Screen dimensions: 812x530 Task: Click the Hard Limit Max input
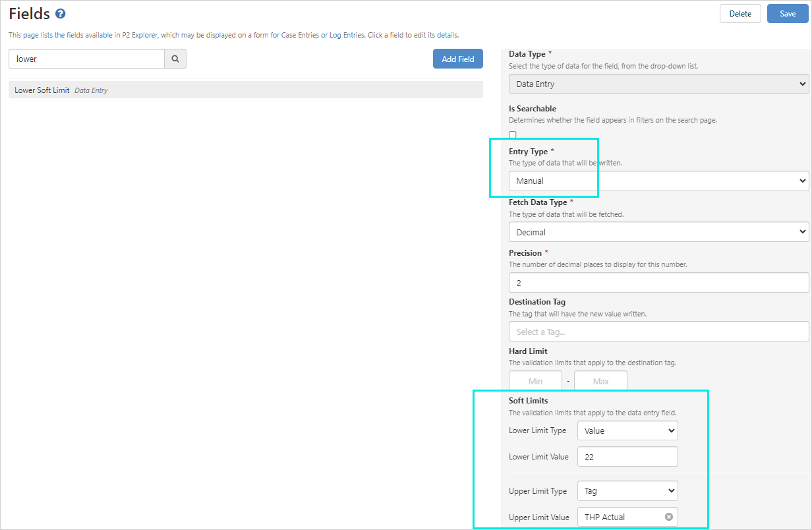(600, 381)
